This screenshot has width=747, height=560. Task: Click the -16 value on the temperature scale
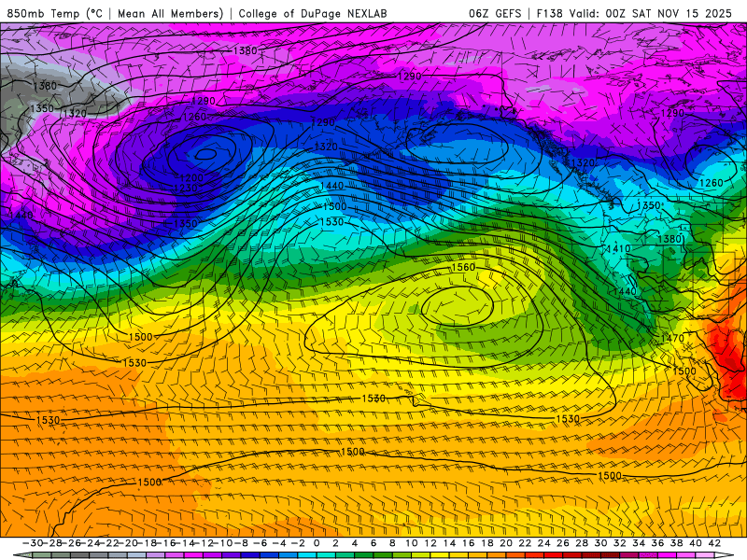point(166,543)
